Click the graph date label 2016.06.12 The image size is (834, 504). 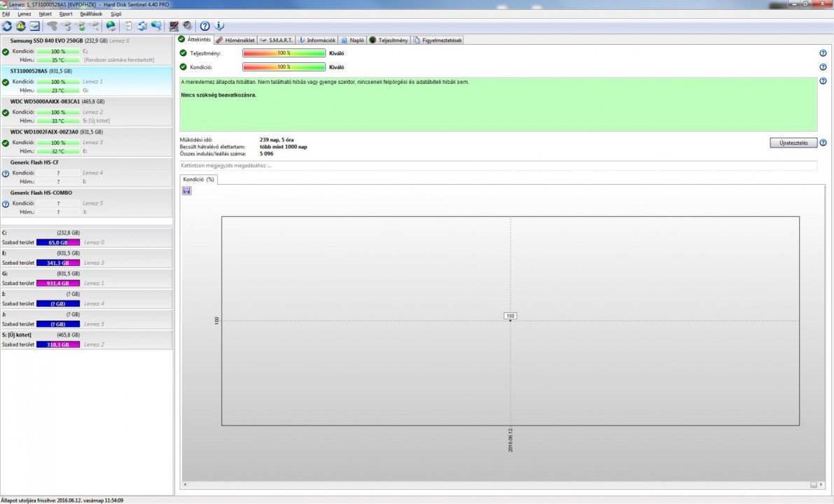tap(510, 440)
